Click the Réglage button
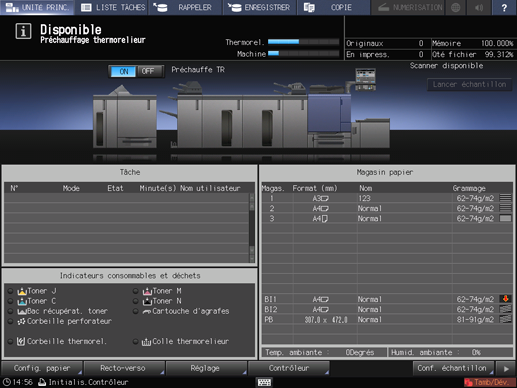The image size is (517, 388). click(x=205, y=368)
